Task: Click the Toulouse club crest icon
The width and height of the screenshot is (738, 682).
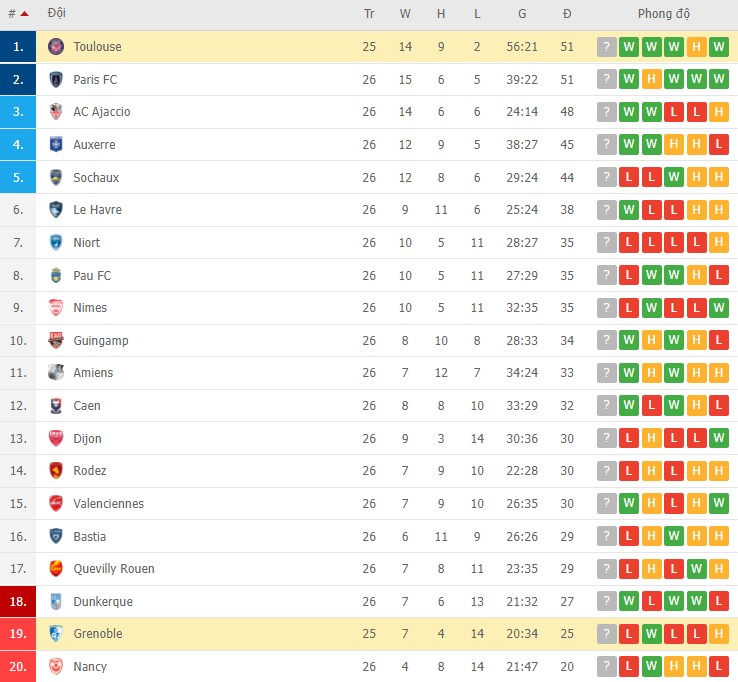Action: pos(56,47)
